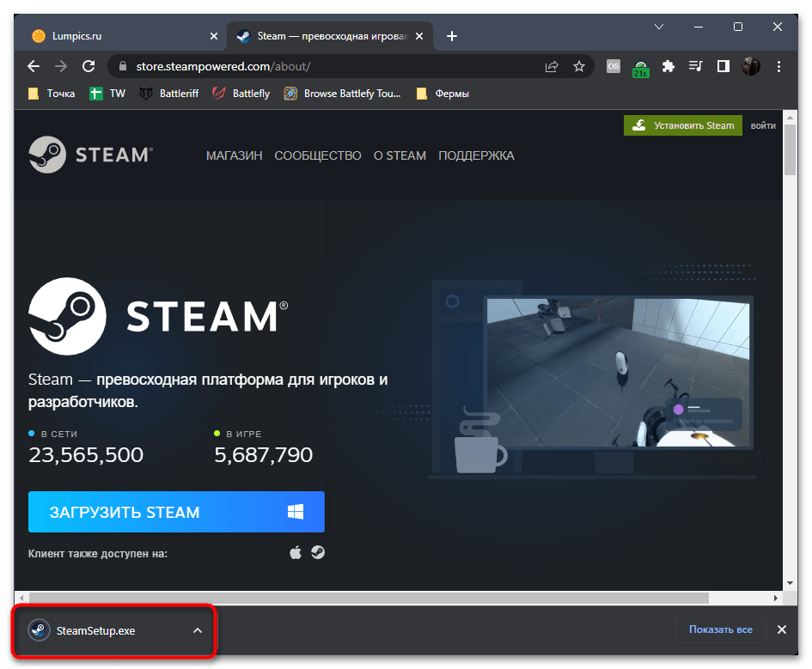Image resolution: width=812 pixels, height=669 pixels.
Task: Open Browse Battlefy Tou... bookmark
Action: (342, 94)
